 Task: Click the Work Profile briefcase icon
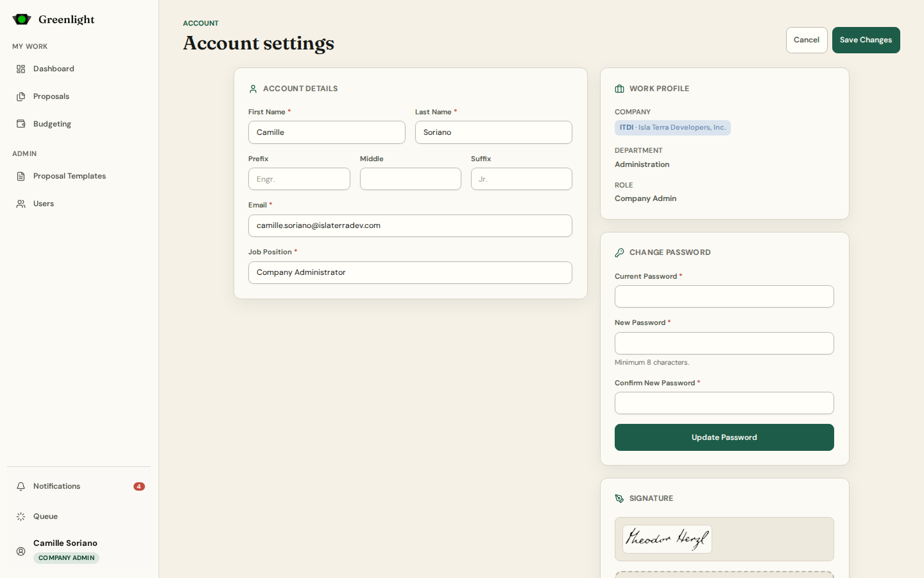click(x=619, y=89)
